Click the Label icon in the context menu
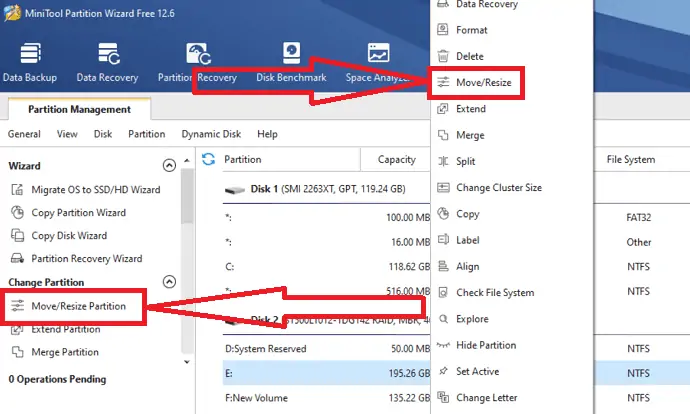This screenshot has height=414, width=690. [443, 240]
